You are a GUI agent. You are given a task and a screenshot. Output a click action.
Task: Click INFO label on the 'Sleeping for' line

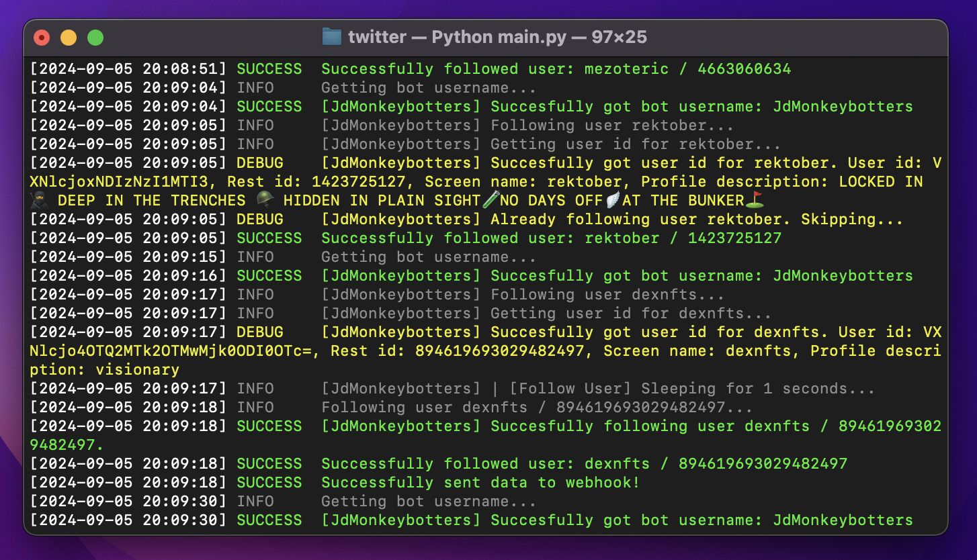[255, 388]
